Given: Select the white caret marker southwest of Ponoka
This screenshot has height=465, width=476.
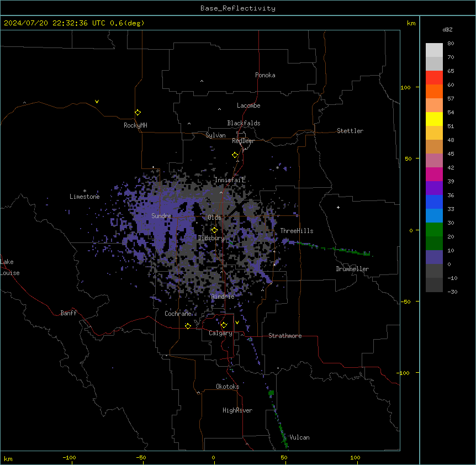Looking at the screenshot, I should [202, 81].
